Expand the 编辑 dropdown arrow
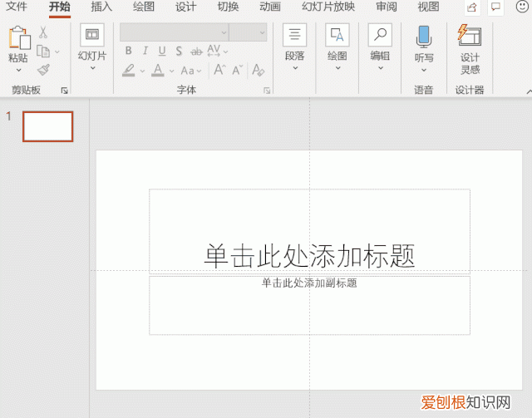The height and width of the screenshot is (418, 532). (x=381, y=68)
